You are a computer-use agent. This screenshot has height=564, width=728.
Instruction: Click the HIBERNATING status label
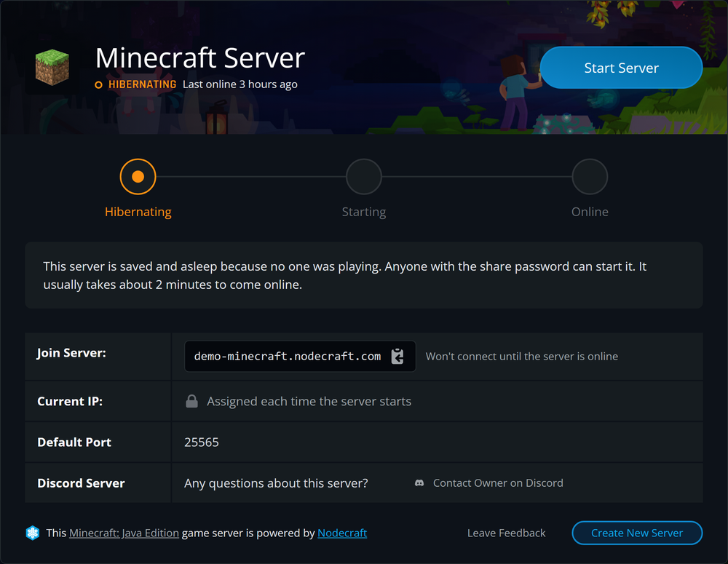click(142, 84)
